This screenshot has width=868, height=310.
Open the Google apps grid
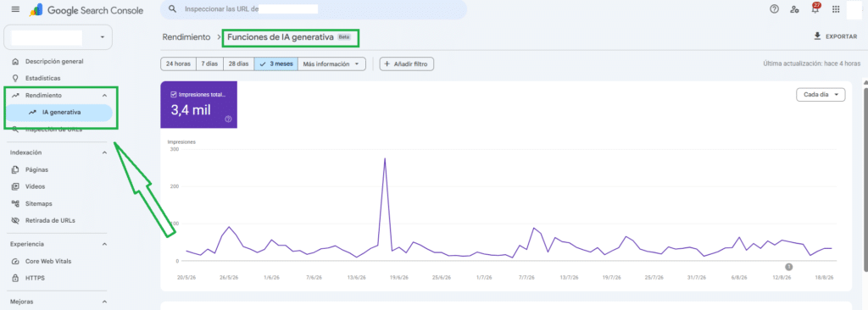coord(836,9)
